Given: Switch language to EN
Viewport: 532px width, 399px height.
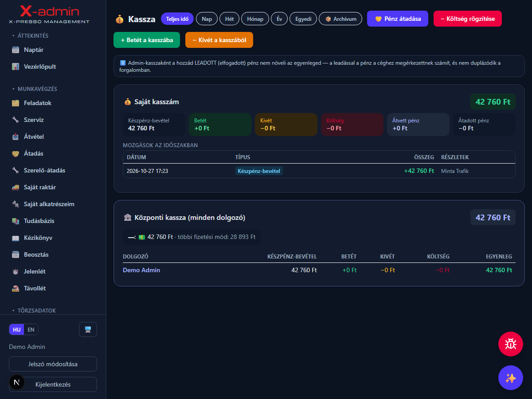Looking at the screenshot, I should 31,330.
